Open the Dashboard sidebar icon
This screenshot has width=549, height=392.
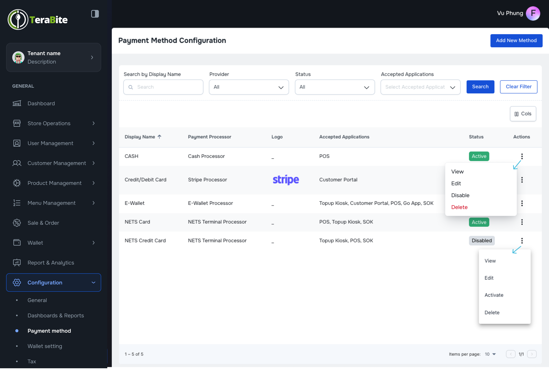(x=17, y=103)
